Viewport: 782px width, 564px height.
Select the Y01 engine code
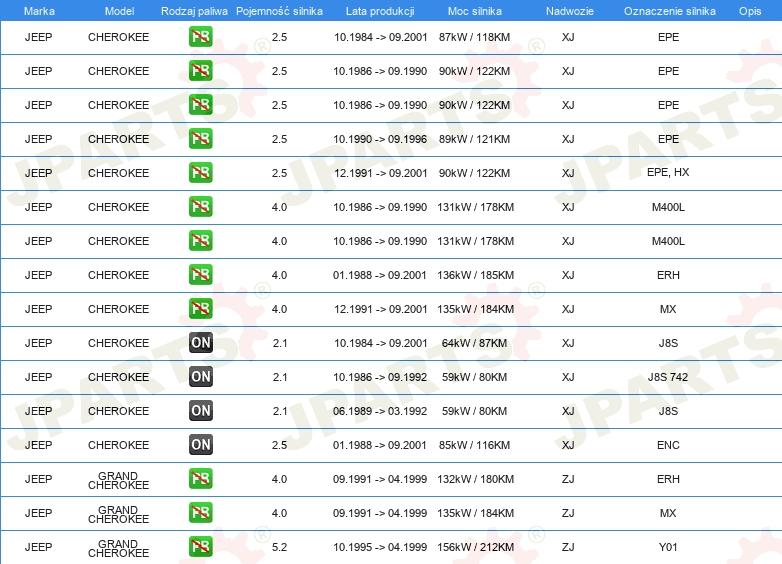(x=668, y=547)
